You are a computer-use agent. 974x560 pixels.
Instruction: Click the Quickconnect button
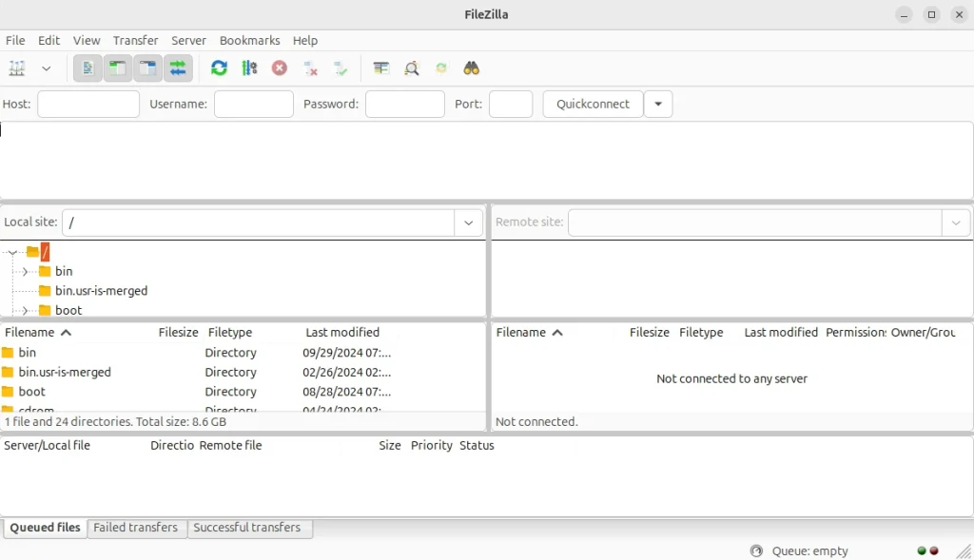(593, 105)
